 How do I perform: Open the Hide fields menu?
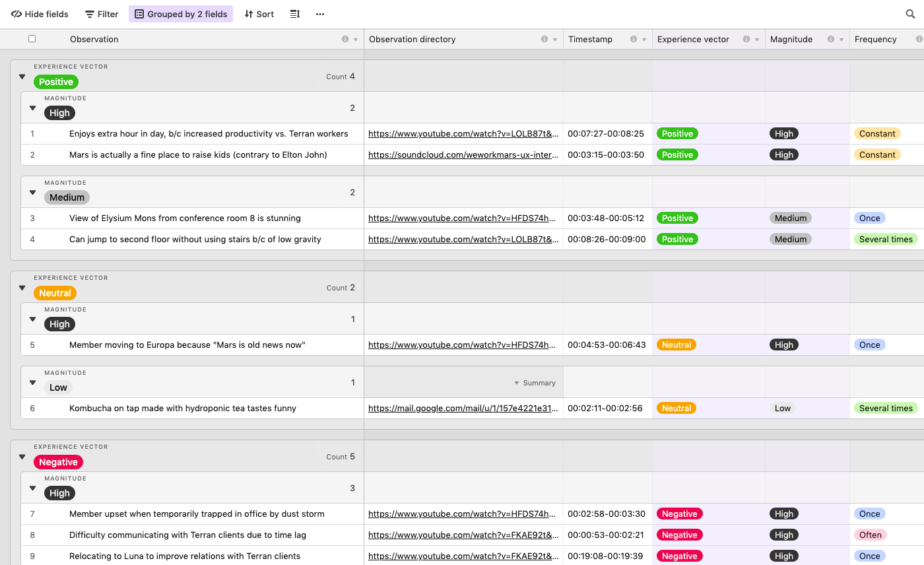(40, 14)
